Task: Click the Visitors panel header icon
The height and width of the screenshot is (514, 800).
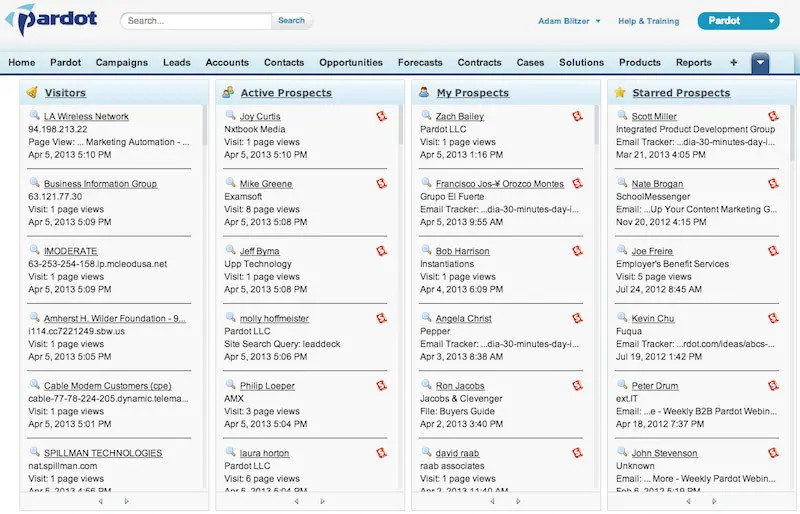Action: coord(31,93)
